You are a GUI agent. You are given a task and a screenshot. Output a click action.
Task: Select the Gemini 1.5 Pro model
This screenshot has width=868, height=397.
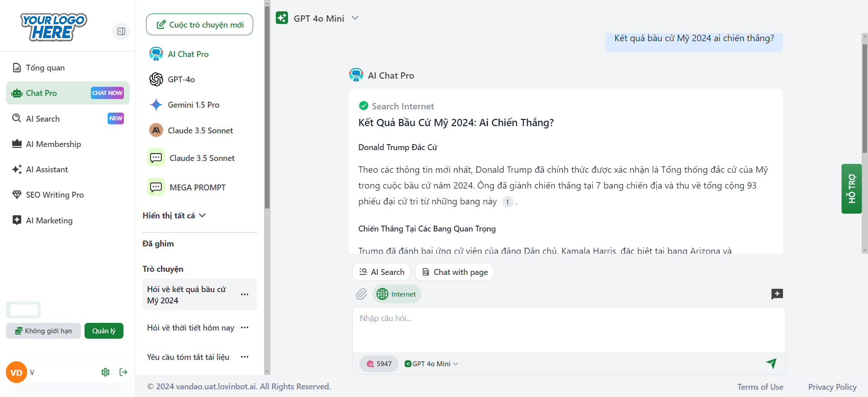(x=193, y=105)
